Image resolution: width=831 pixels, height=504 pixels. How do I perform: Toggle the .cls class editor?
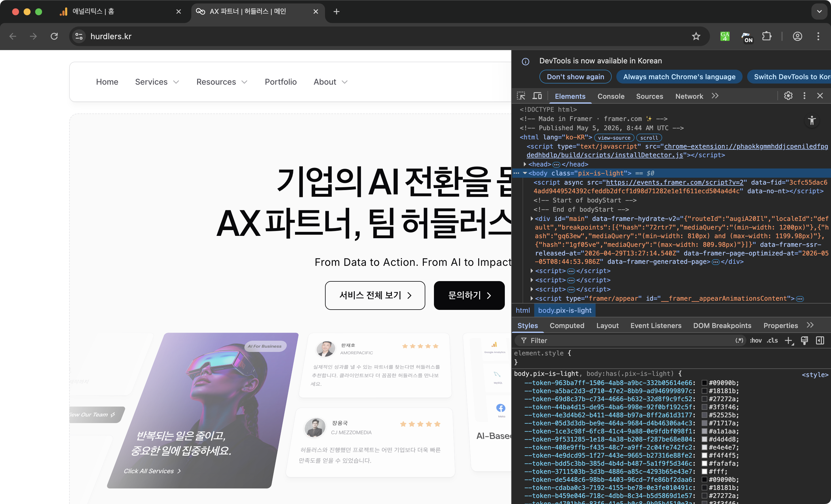click(x=772, y=340)
